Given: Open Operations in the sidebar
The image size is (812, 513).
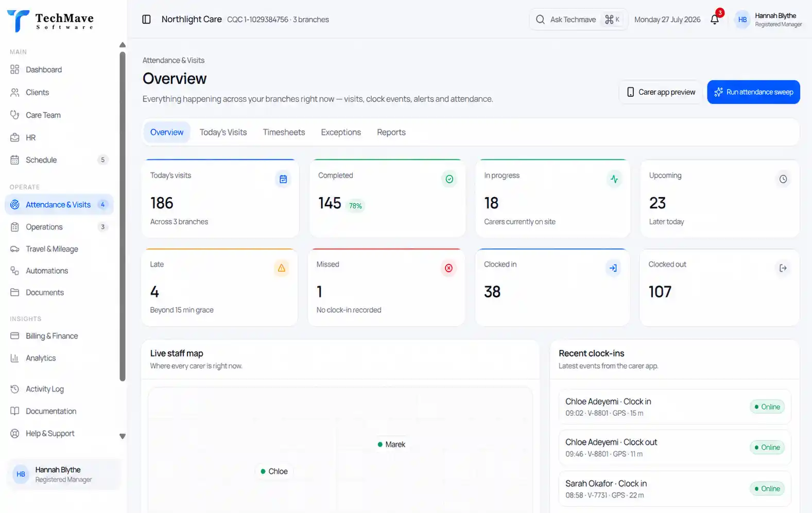Looking at the screenshot, I should click(x=59, y=227).
